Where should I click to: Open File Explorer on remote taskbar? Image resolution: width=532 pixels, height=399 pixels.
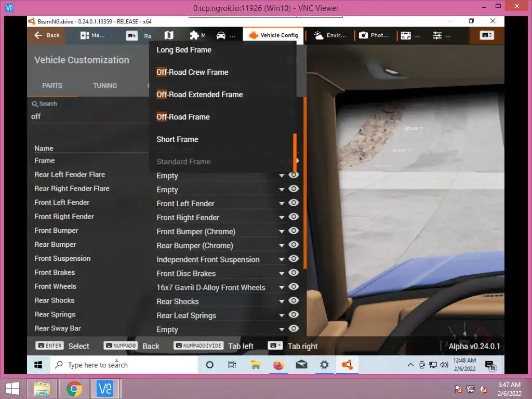tap(255, 365)
